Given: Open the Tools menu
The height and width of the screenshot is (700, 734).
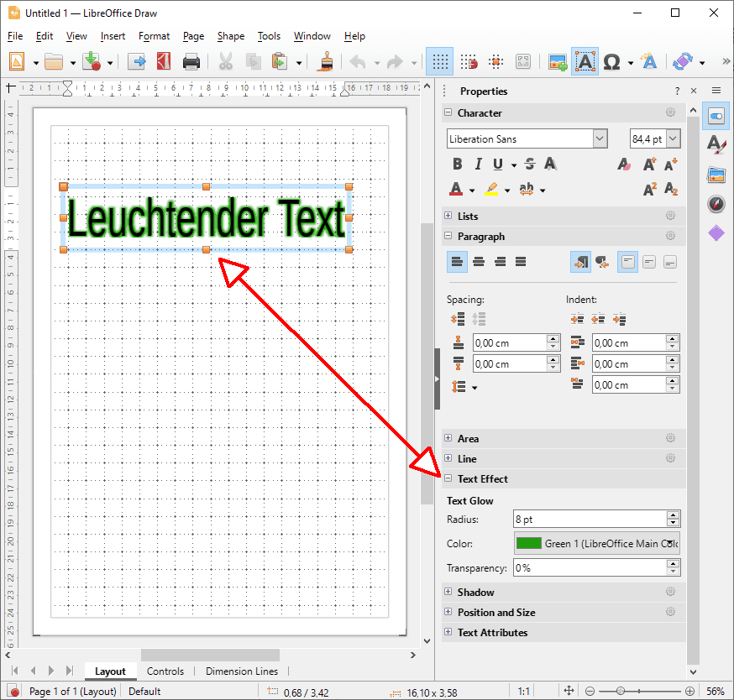Looking at the screenshot, I should (x=269, y=36).
